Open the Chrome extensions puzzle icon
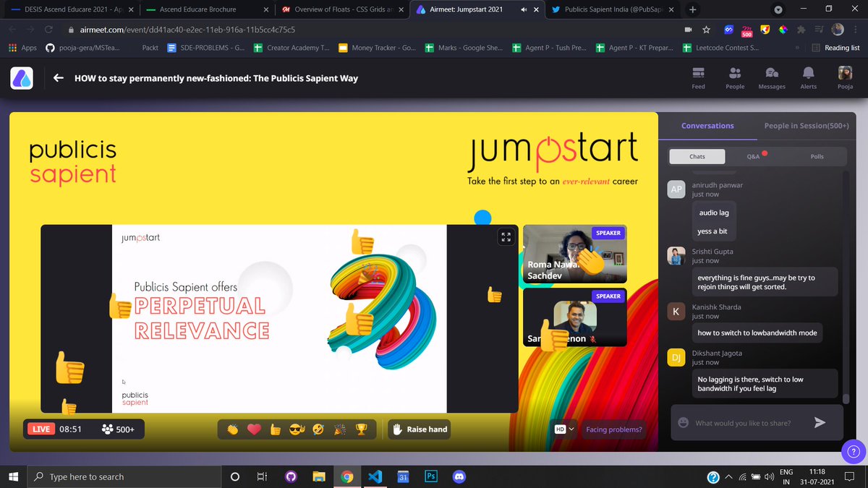 point(800,30)
